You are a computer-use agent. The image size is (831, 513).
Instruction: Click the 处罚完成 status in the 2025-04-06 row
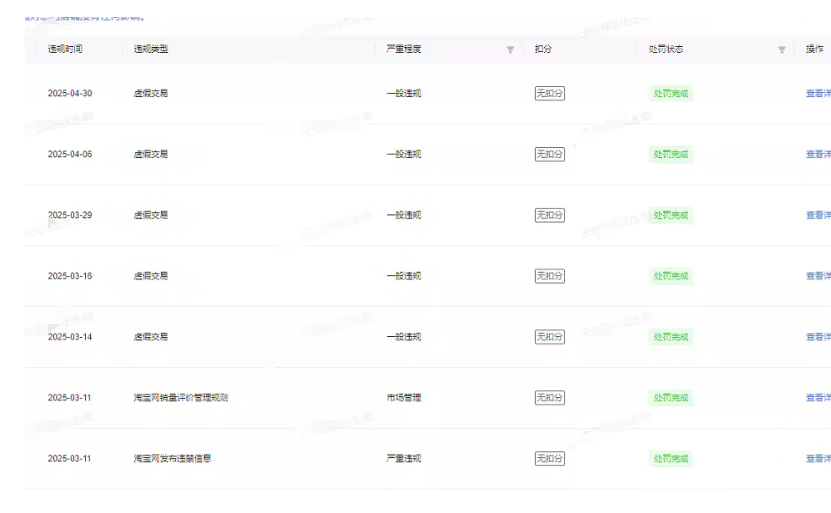pos(671,154)
